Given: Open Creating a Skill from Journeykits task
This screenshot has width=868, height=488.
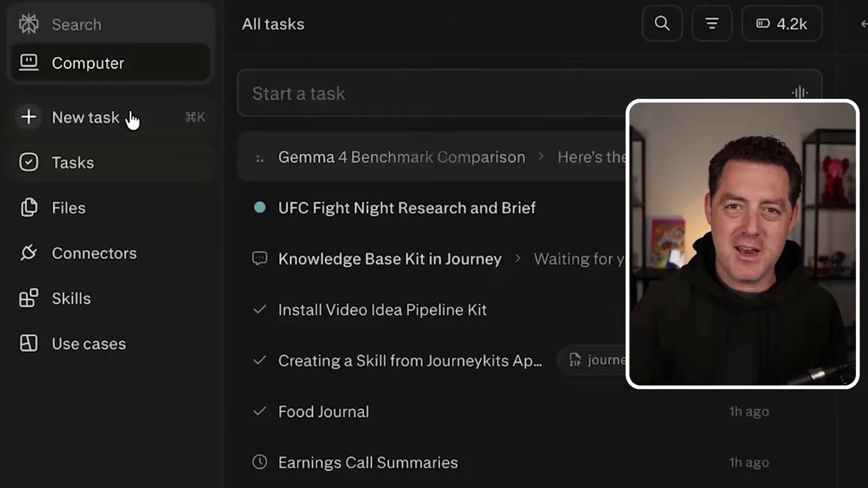Looking at the screenshot, I should [x=410, y=361].
